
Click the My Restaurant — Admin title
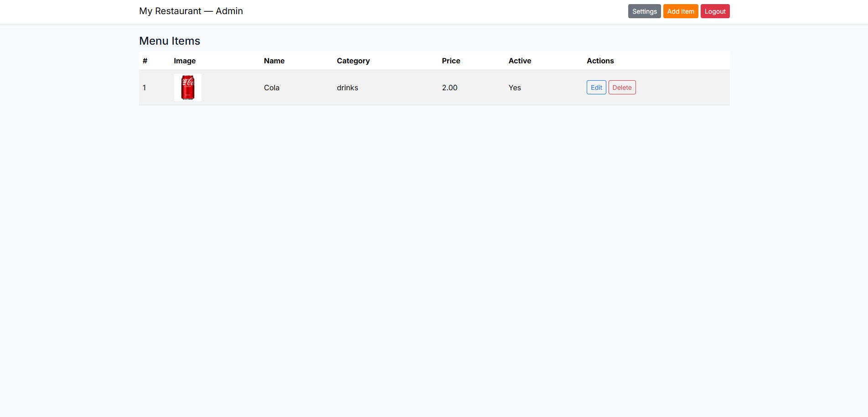191,11
